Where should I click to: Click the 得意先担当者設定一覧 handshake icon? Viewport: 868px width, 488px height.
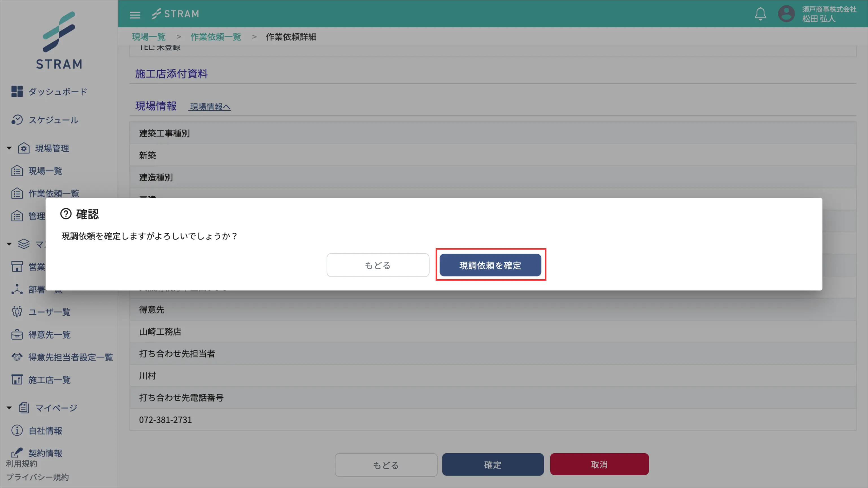tap(17, 357)
